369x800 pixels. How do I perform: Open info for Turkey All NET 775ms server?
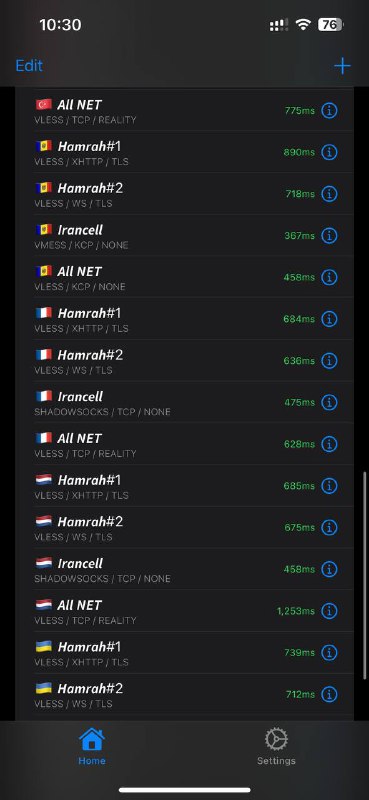329,110
